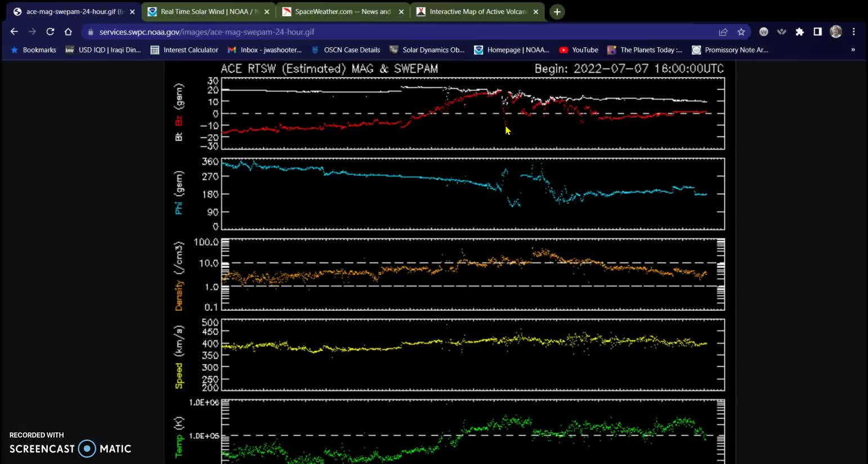Bookmark this page with the star icon
The width and height of the screenshot is (868, 464).
pyautogui.click(x=741, y=32)
